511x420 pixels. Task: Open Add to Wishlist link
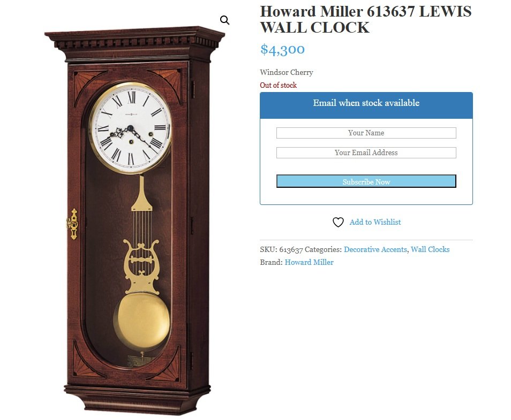(375, 222)
